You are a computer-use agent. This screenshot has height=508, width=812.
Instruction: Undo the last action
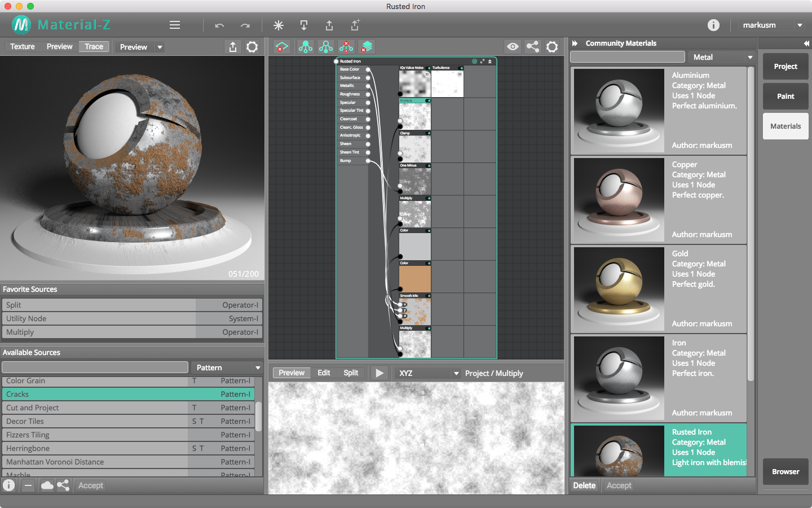pyautogui.click(x=220, y=25)
